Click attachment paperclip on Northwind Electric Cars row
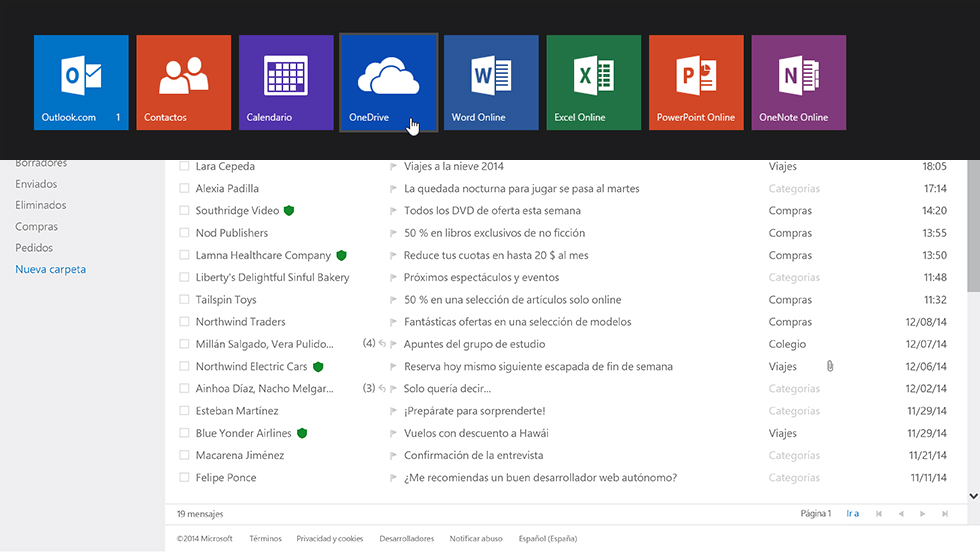Image resolution: width=980 pixels, height=552 pixels. (830, 366)
